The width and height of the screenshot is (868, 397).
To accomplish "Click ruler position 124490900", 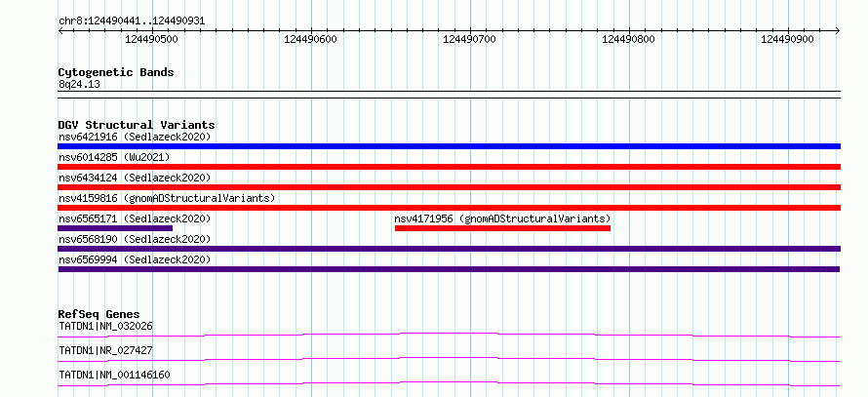I will (x=787, y=39).
